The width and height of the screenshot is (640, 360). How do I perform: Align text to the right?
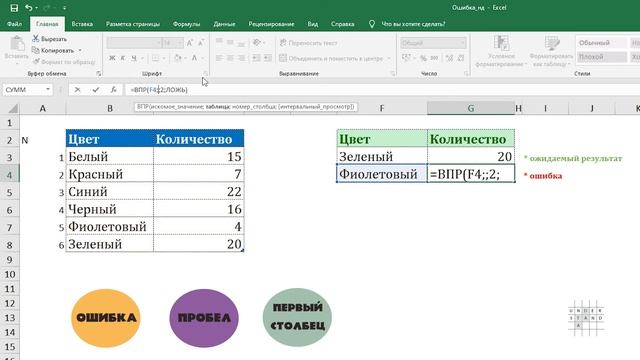[x=242, y=58]
